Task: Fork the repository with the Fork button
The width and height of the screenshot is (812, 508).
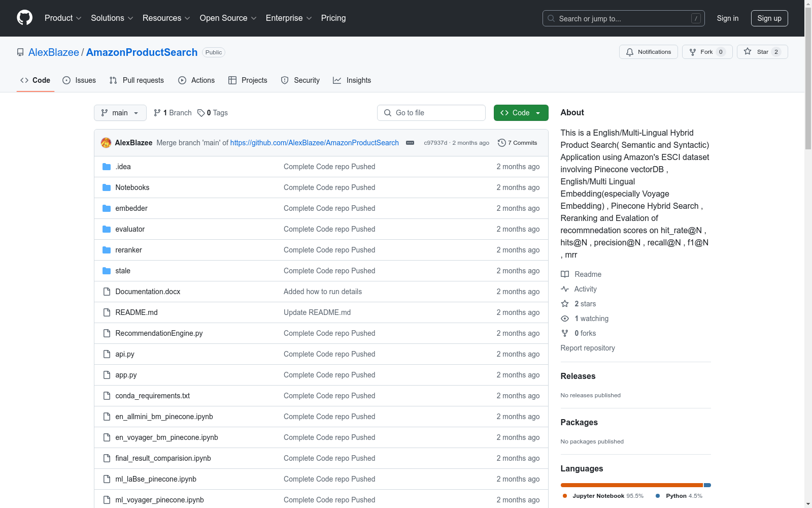Action: (x=707, y=52)
